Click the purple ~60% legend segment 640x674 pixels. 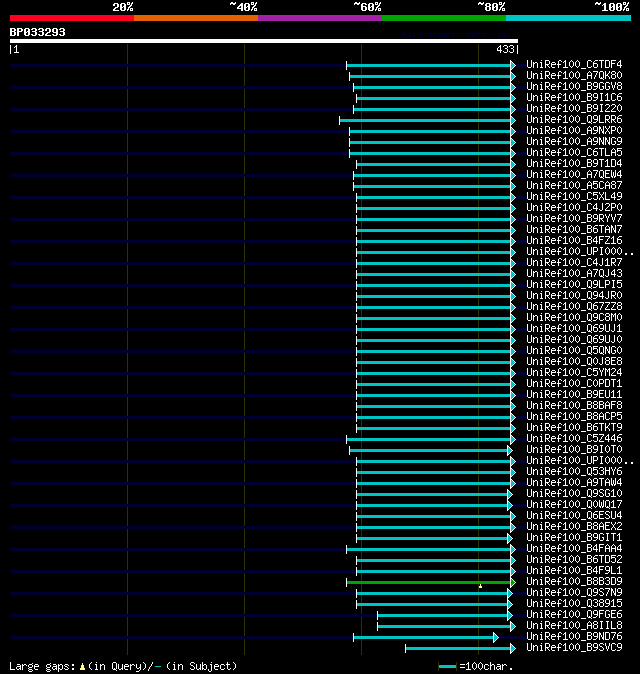click(320, 18)
